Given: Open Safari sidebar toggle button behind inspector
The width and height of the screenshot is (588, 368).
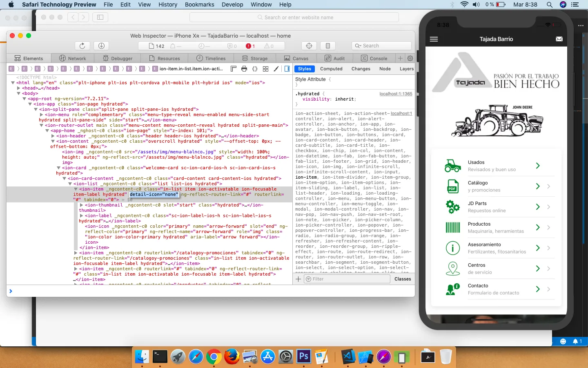Looking at the screenshot, I should click(x=100, y=17).
